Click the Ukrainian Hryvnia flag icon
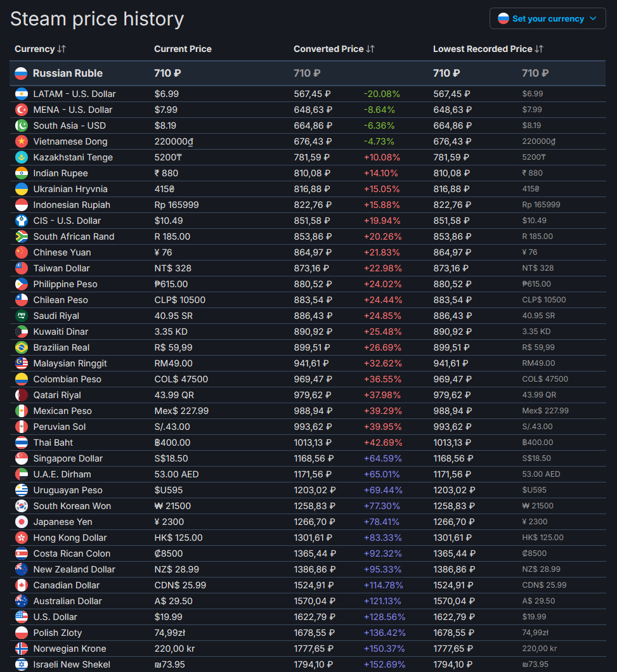The image size is (617, 672). [x=22, y=189]
